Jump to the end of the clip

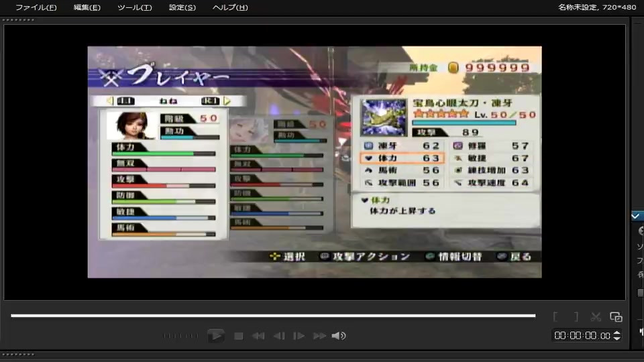pyautogui.click(x=319, y=336)
